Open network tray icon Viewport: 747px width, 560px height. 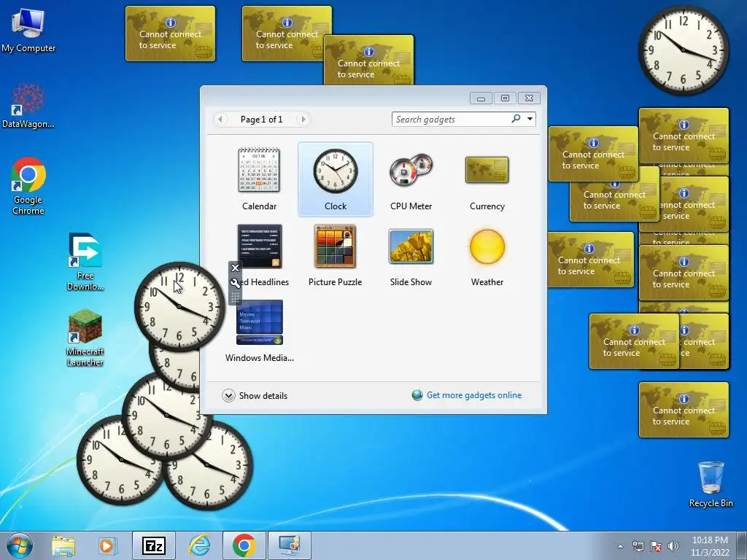coord(638,546)
